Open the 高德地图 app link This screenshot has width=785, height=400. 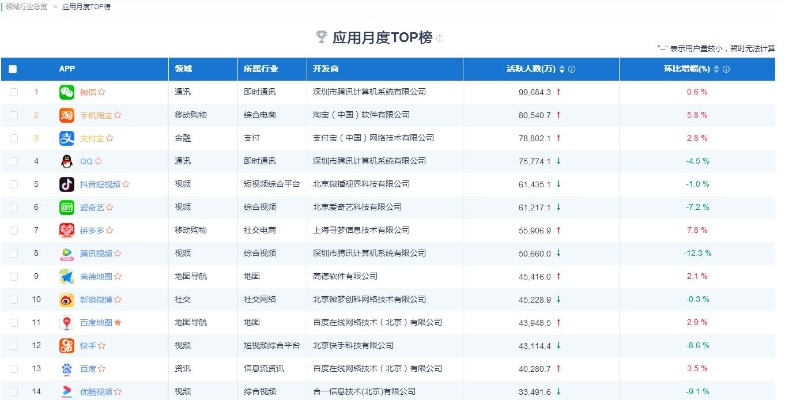click(x=96, y=276)
